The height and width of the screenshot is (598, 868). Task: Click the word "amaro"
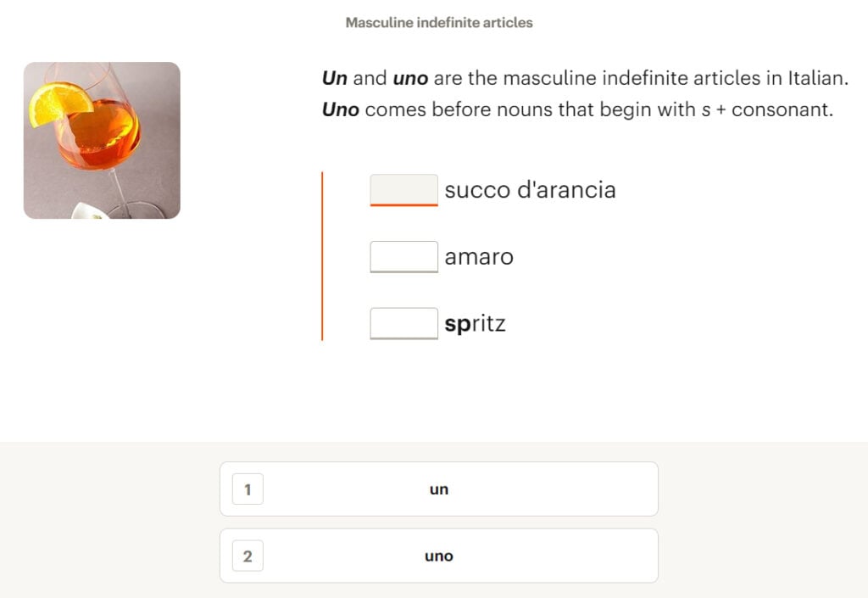(x=479, y=256)
